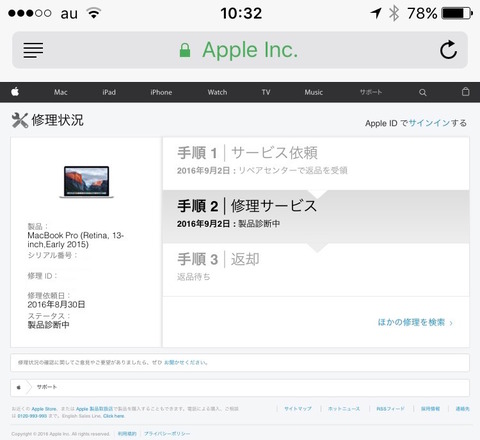Select the 手順 2 修理サービス step
Screen dimensions: 480x440
click(x=316, y=216)
